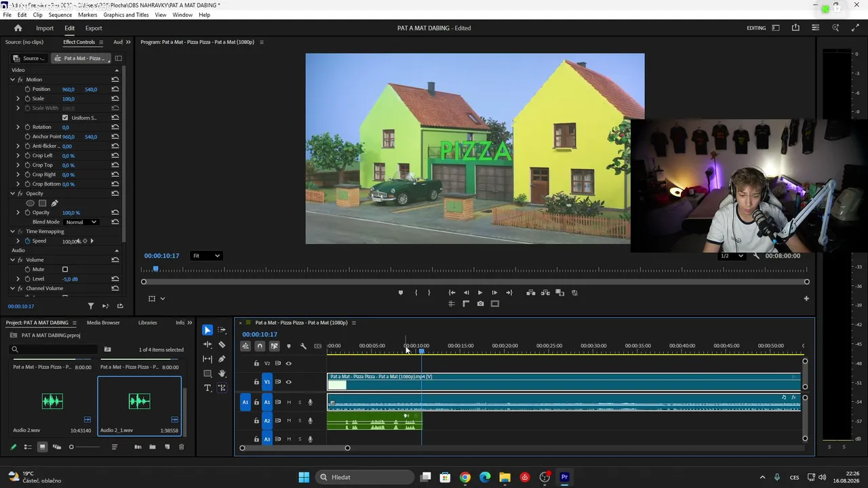Toggle Uniform Scale checkbox
The height and width of the screenshot is (488, 868).
tap(65, 118)
